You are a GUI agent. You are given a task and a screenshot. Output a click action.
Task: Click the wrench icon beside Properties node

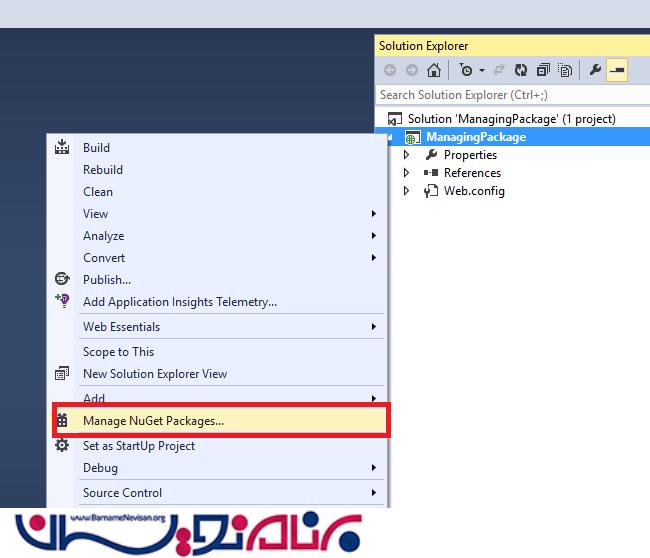431,155
